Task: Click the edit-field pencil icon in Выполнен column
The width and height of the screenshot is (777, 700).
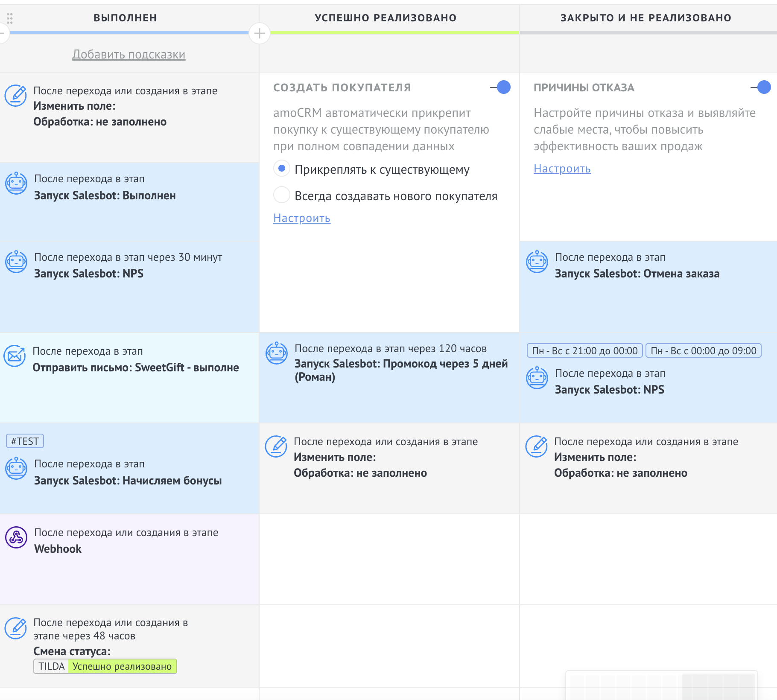Action: pos(16,96)
